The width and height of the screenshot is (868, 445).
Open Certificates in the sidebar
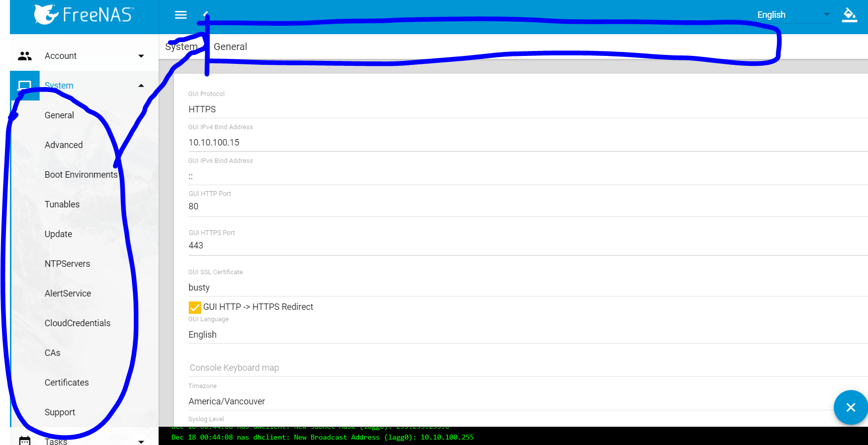tap(67, 383)
